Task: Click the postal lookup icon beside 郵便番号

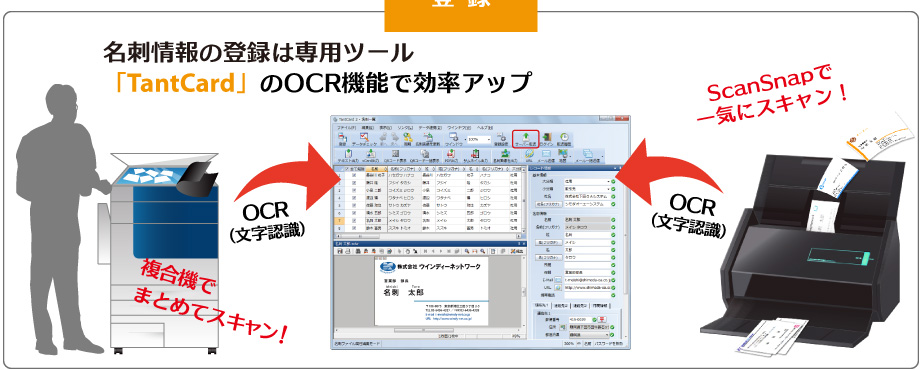Action: [602, 320]
